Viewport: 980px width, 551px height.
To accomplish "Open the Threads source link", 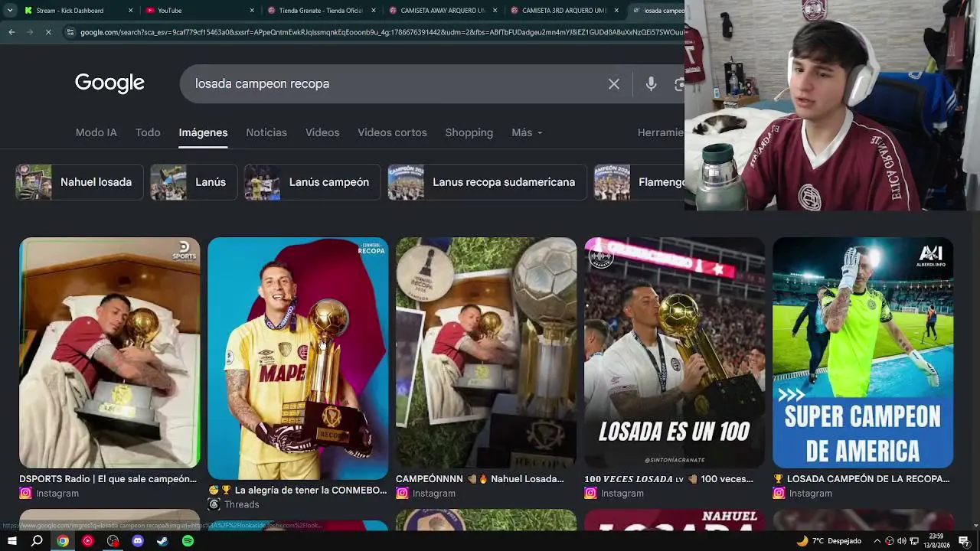I will [234, 504].
